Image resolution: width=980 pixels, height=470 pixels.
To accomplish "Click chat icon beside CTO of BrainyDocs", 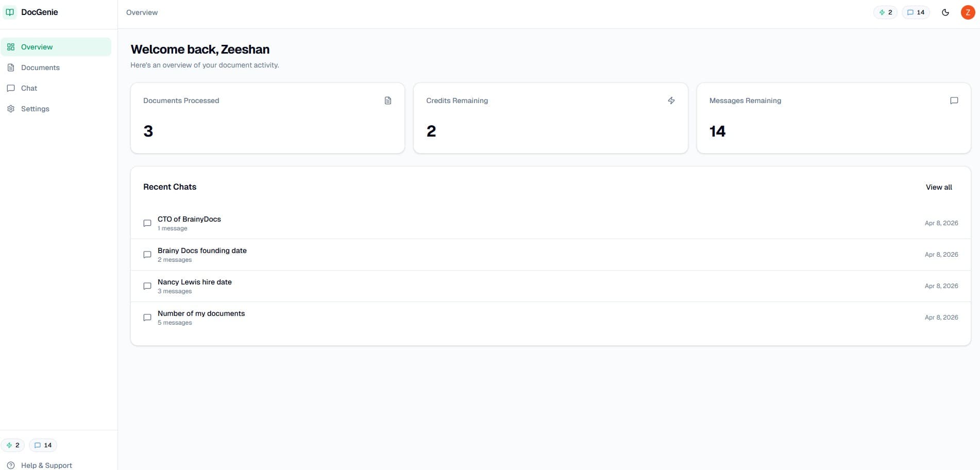I will point(147,223).
